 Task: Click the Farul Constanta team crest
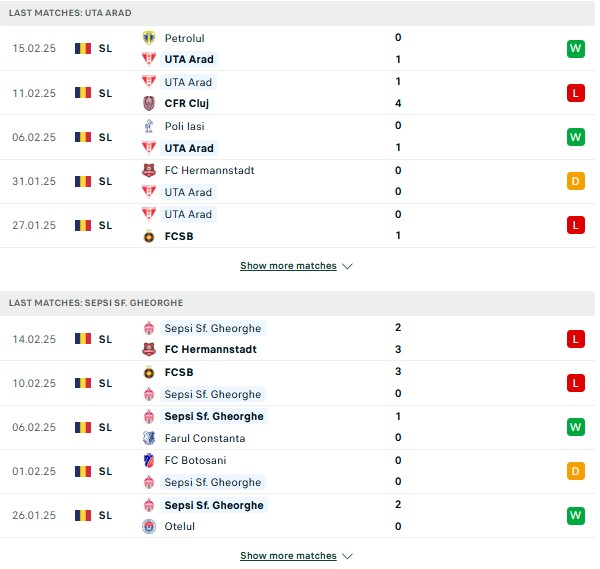[149, 438]
